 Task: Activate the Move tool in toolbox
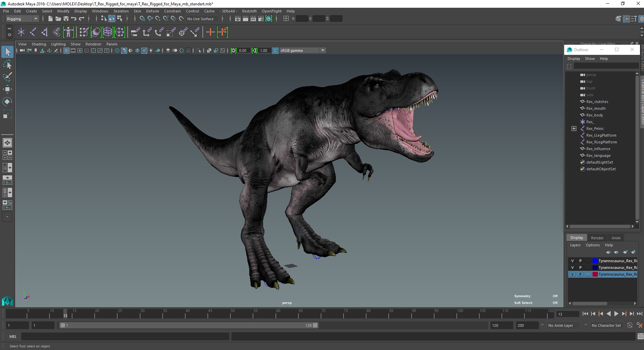coord(7,89)
